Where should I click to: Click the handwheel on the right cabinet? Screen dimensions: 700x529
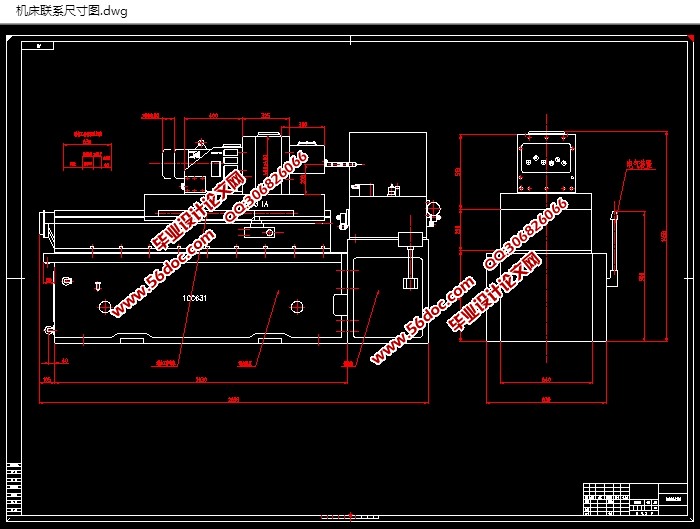[x=433, y=208]
